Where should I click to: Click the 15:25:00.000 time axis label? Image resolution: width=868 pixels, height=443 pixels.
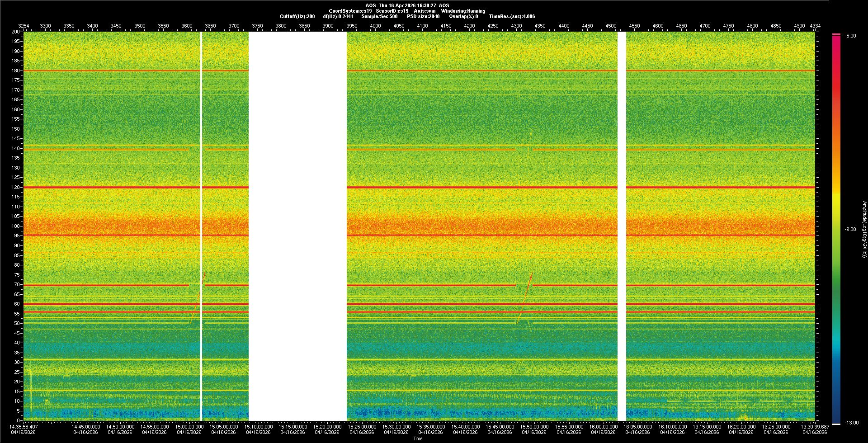[362, 427]
